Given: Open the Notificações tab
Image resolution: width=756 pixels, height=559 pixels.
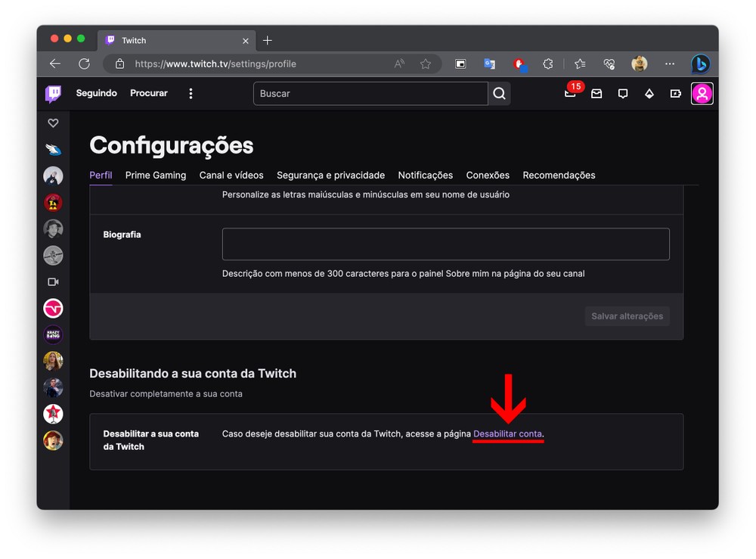Looking at the screenshot, I should (425, 175).
